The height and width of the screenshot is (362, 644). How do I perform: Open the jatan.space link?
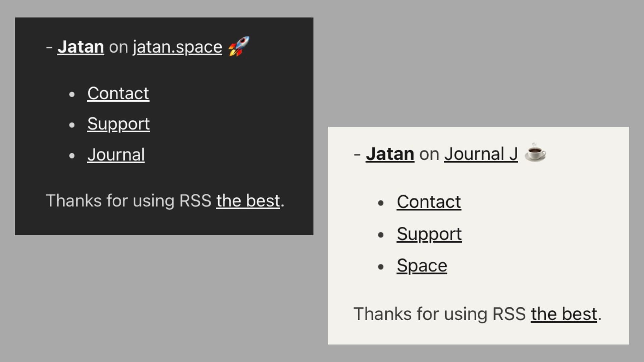[x=177, y=47]
